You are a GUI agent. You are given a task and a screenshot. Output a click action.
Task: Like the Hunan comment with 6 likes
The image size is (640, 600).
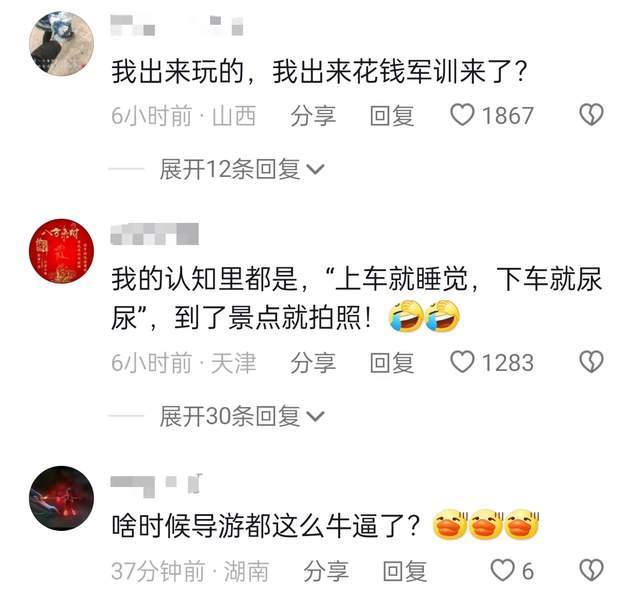pos(502,570)
